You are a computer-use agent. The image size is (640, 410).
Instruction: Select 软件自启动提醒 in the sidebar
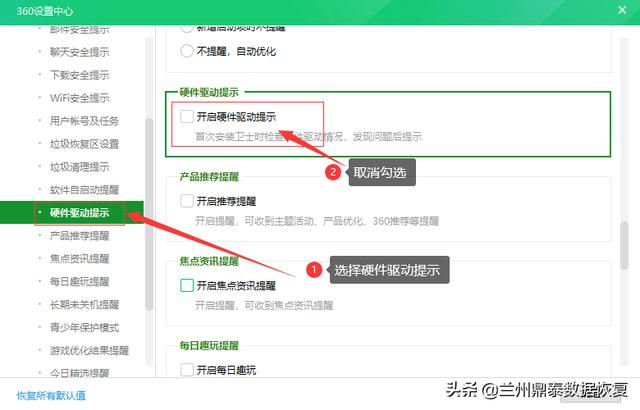(84, 189)
